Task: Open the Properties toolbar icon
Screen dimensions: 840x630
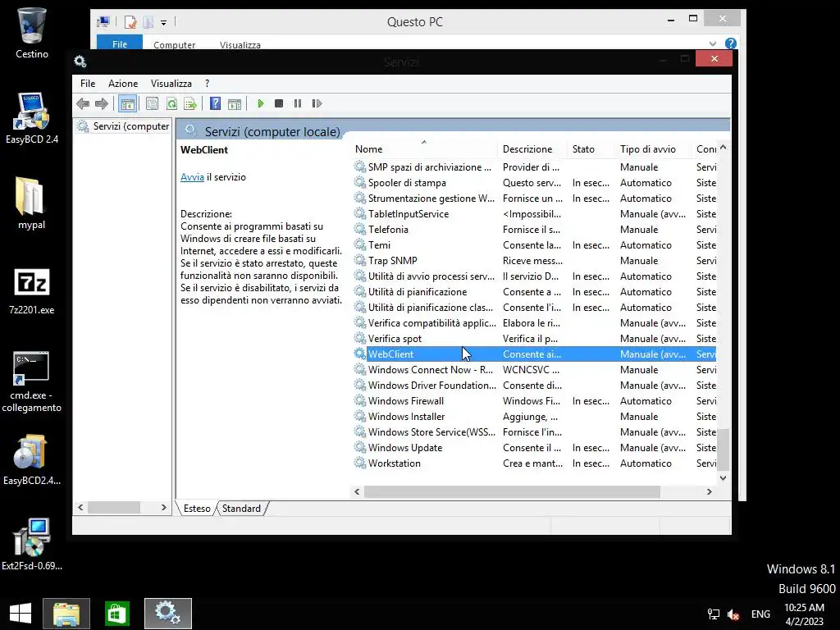Action: [152, 103]
